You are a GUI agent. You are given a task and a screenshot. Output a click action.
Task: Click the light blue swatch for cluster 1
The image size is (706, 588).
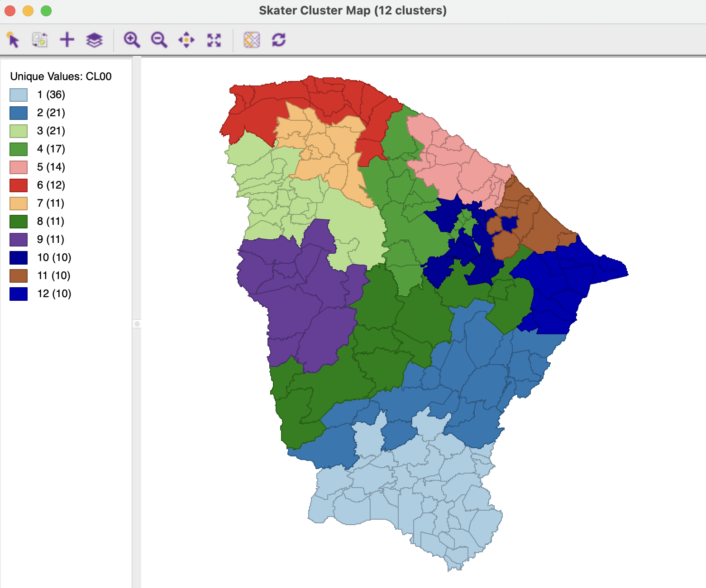click(x=19, y=95)
